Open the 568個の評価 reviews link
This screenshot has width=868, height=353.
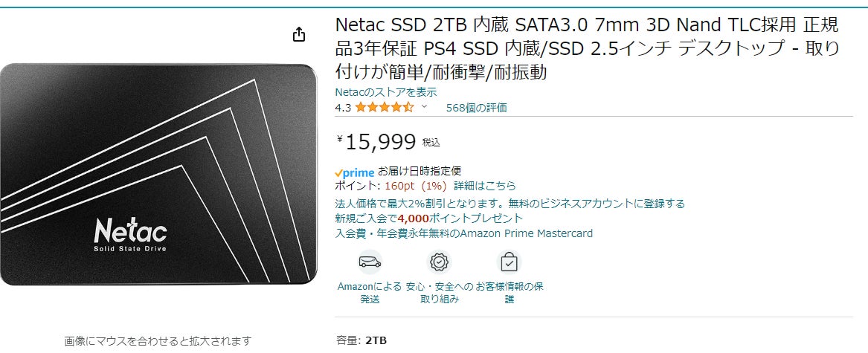476,107
